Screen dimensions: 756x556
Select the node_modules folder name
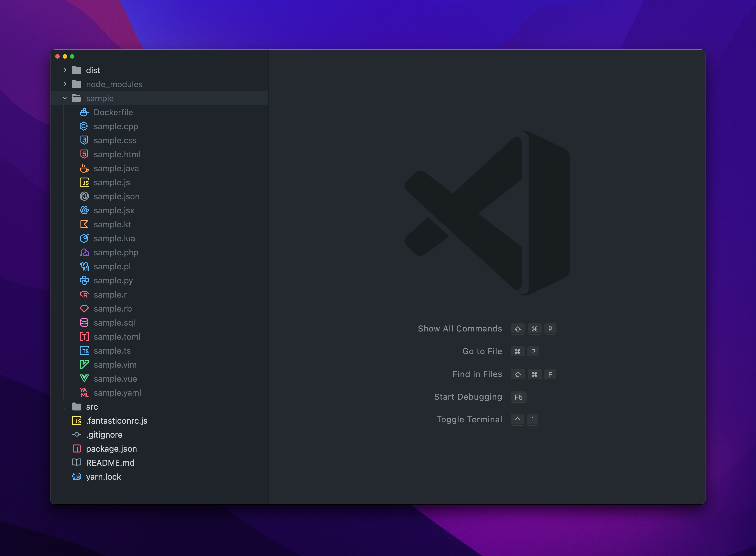pyautogui.click(x=114, y=84)
